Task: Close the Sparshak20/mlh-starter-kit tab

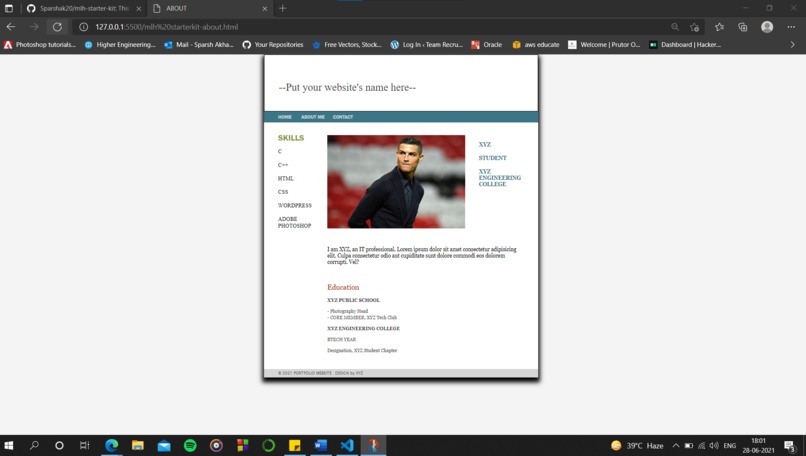Action: [138, 8]
